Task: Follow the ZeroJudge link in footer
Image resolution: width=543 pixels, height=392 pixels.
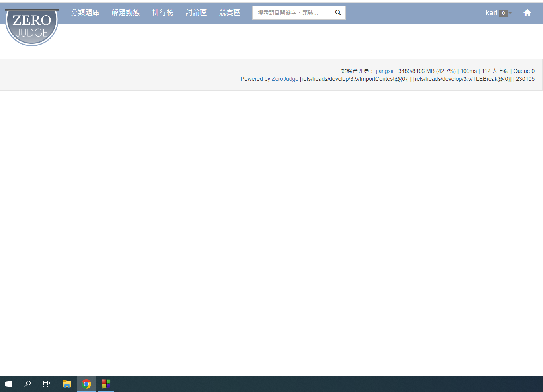Action: pyautogui.click(x=285, y=79)
